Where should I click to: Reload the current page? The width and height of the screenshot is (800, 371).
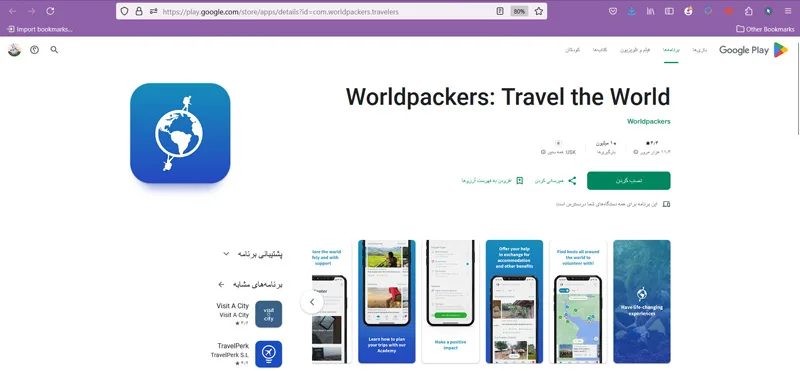click(50, 11)
